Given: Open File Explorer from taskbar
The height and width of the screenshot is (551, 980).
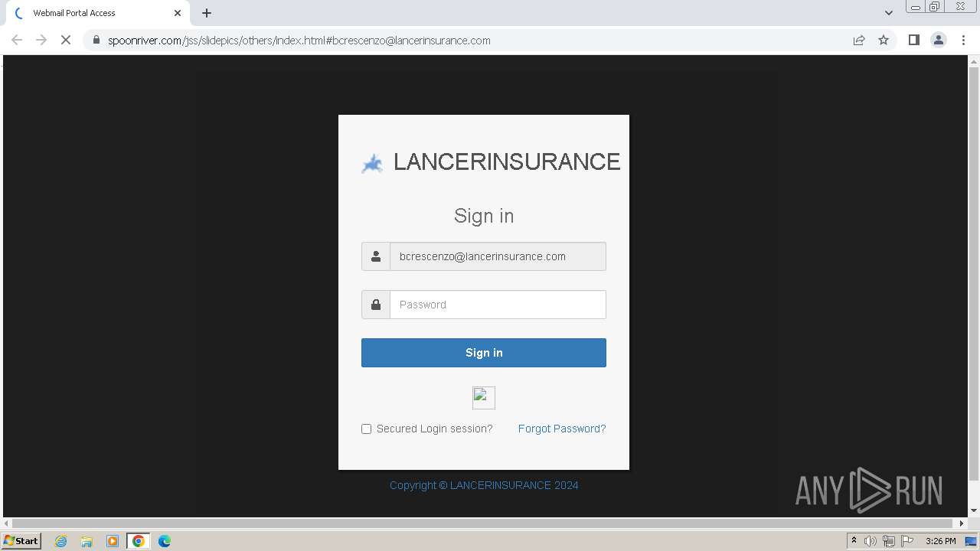Looking at the screenshot, I should click(87, 541).
